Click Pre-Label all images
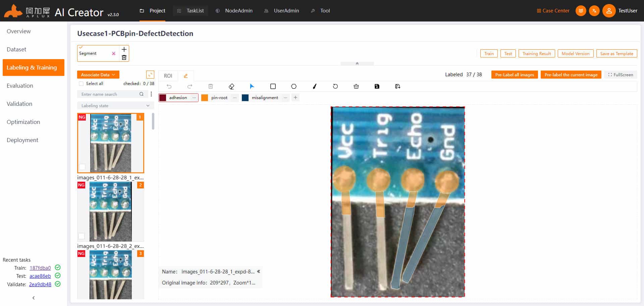This screenshot has height=306, width=644. pyautogui.click(x=515, y=75)
